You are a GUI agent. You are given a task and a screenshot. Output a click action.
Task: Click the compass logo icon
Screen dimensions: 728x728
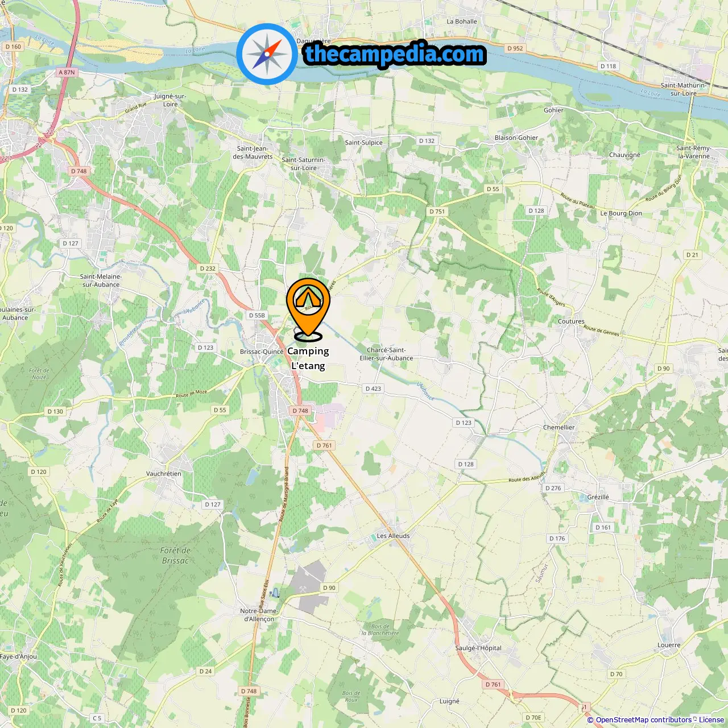(267, 54)
